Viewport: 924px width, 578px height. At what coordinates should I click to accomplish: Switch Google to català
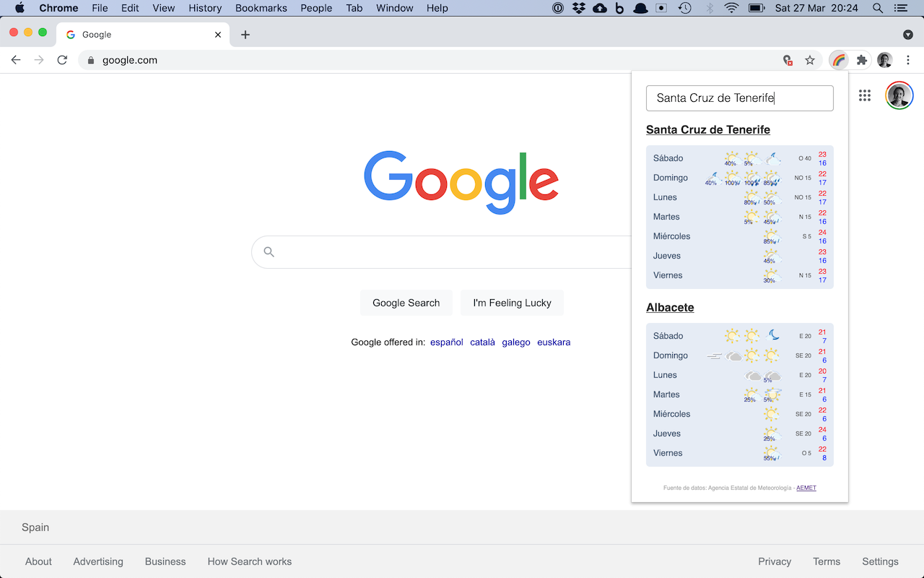[x=482, y=342]
